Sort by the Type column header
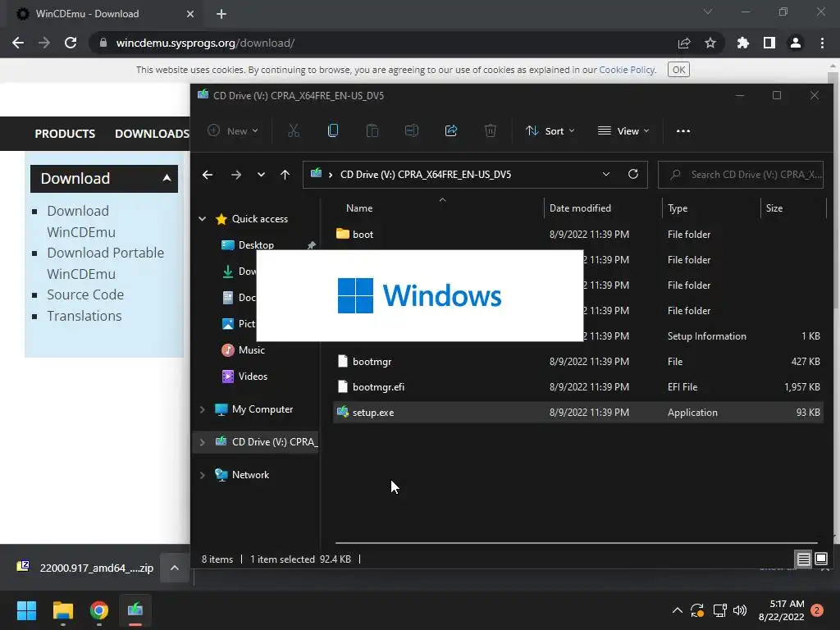 click(678, 208)
